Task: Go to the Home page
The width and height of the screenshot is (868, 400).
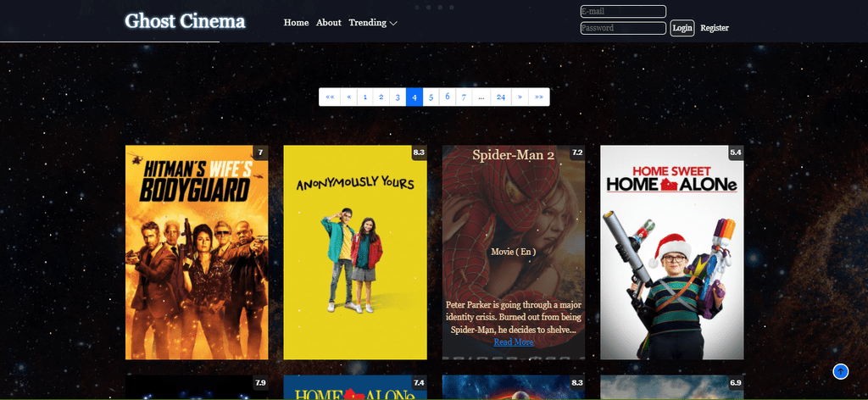Action: [x=296, y=23]
